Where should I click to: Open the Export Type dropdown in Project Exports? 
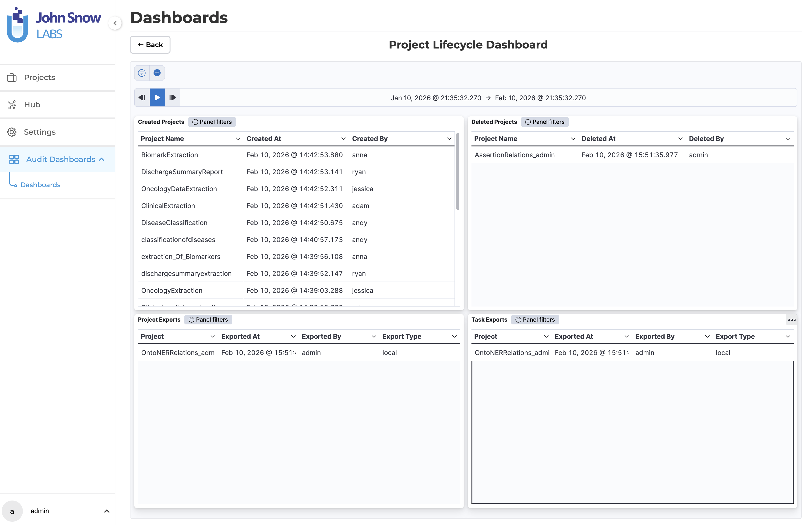454,336
